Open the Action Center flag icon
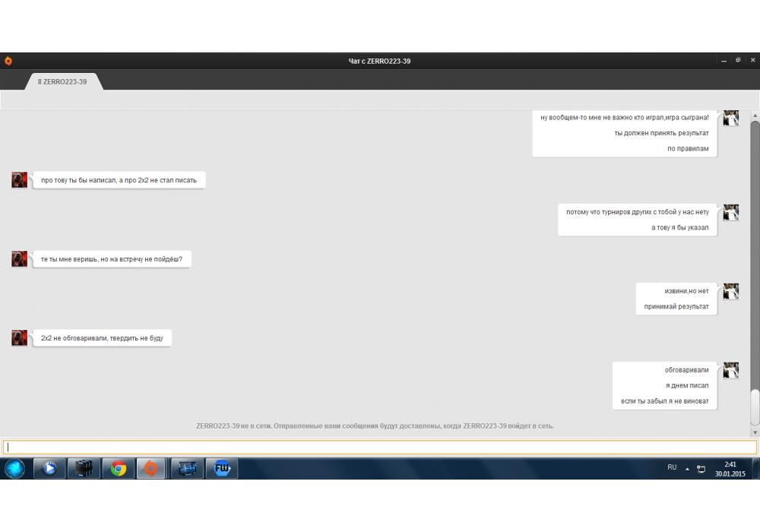The image size is (760, 532). coord(701,468)
